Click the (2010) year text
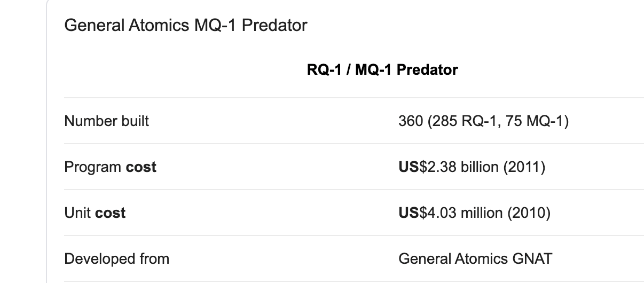The image size is (644, 283). point(531,213)
